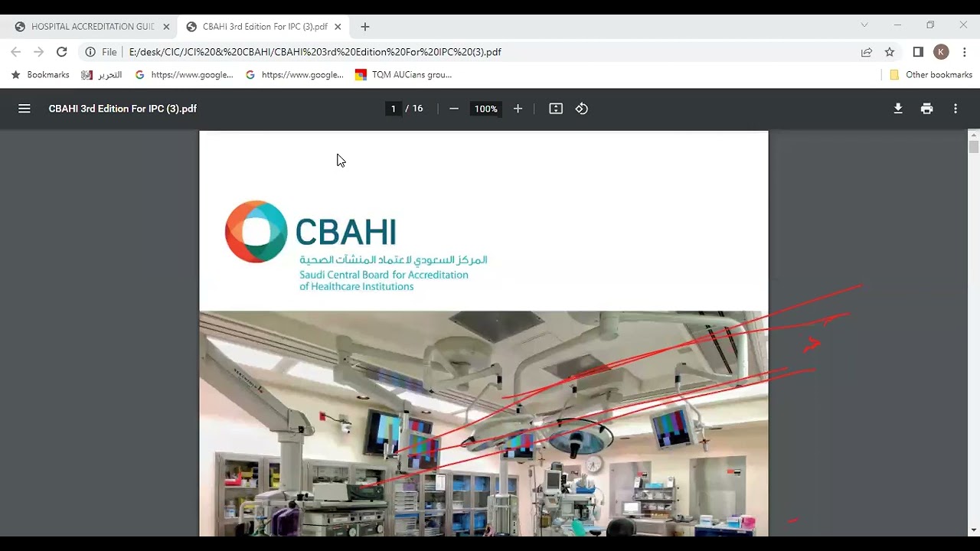The width and height of the screenshot is (980, 551).
Task: Go forward in browser history
Action: 39,52
